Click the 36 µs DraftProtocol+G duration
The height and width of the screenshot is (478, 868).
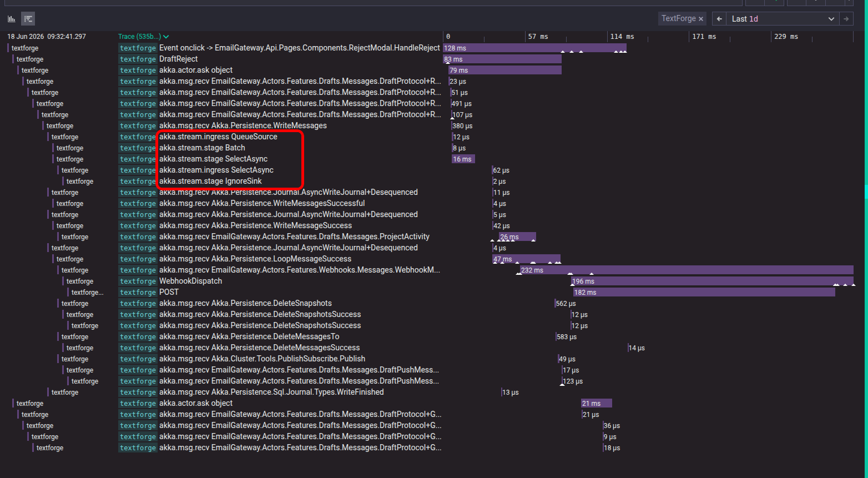tap(612, 426)
